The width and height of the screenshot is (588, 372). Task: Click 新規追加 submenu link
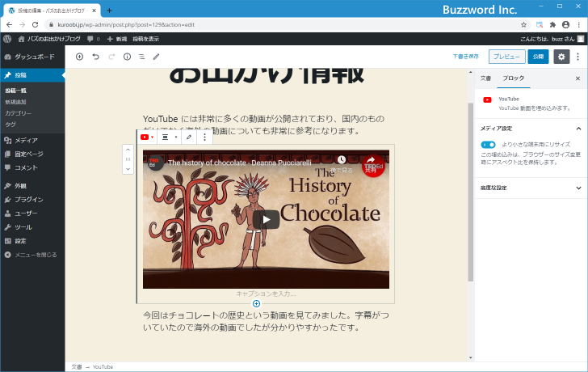[16, 102]
